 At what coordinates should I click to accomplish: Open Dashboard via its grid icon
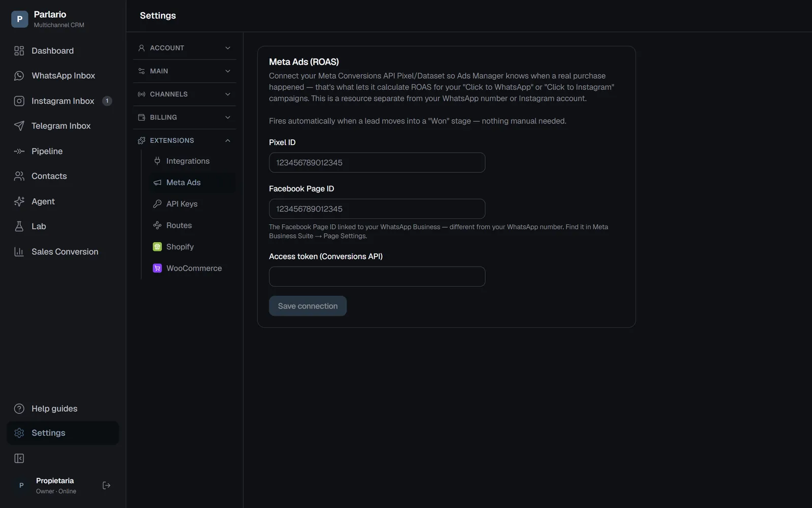pos(19,51)
